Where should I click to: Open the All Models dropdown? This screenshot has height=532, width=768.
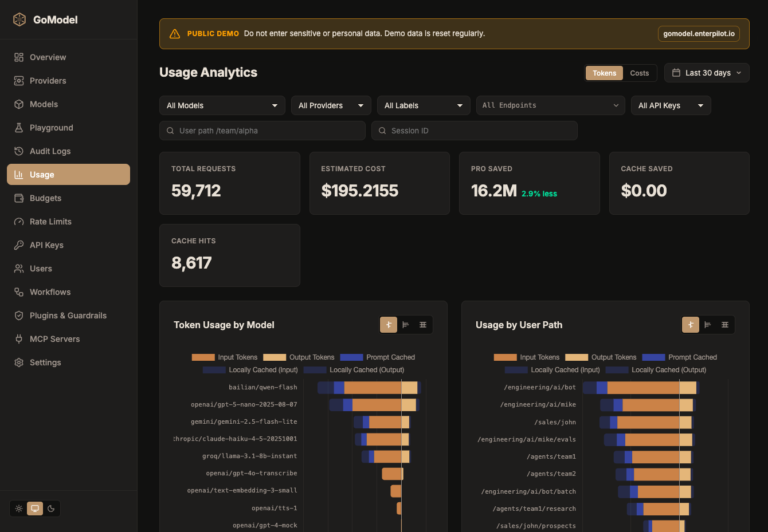pos(222,105)
